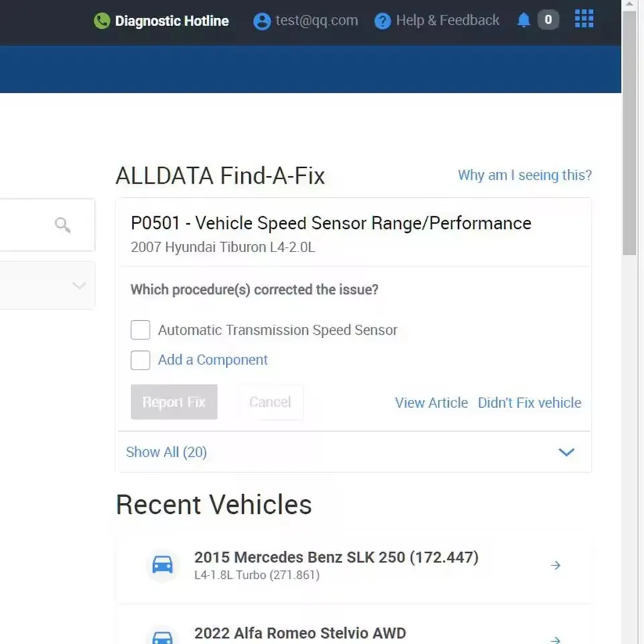Click the arrow on Mercedes Benz SLK 250 row
Image resolution: width=644 pixels, height=644 pixels.
coord(555,565)
